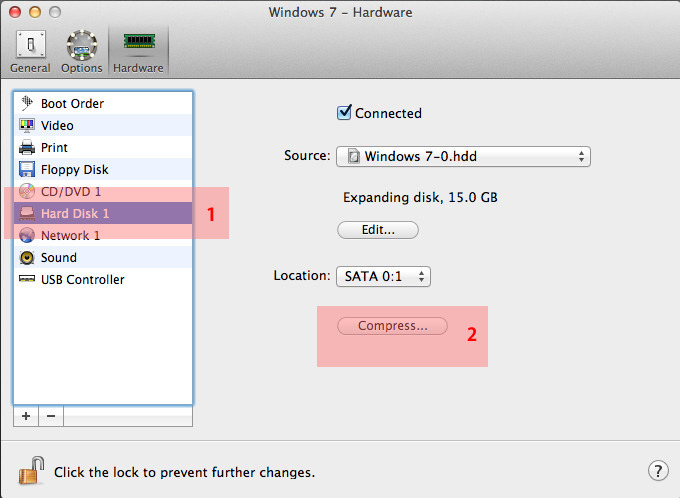
Task: Select Video in hardware list
Action: (103, 125)
